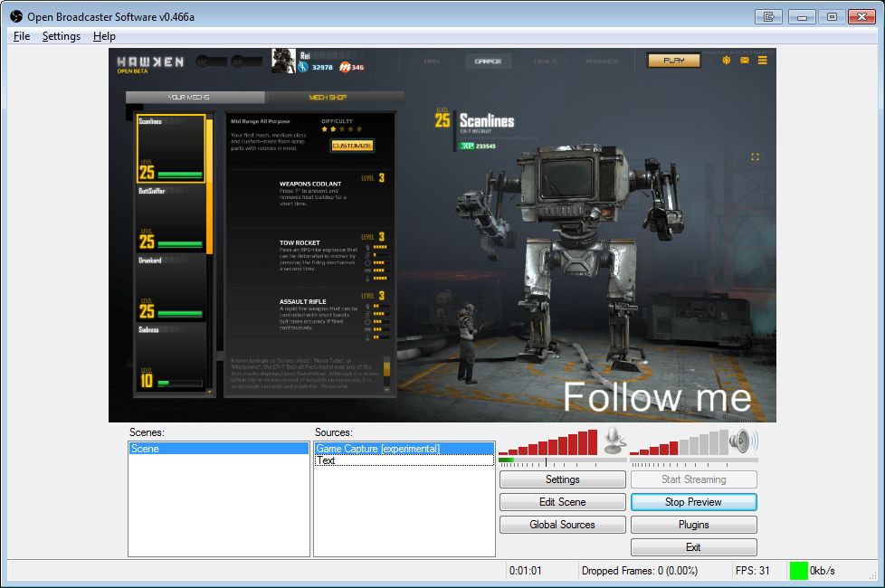Click the OBS logo in the title bar
Image resolution: width=885 pixels, height=588 pixels.
(14, 15)
